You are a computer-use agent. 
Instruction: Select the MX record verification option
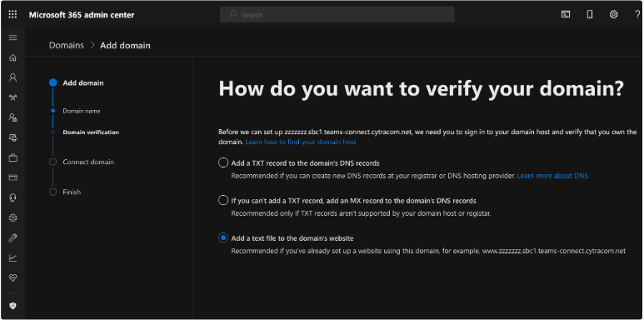point(223,201)
